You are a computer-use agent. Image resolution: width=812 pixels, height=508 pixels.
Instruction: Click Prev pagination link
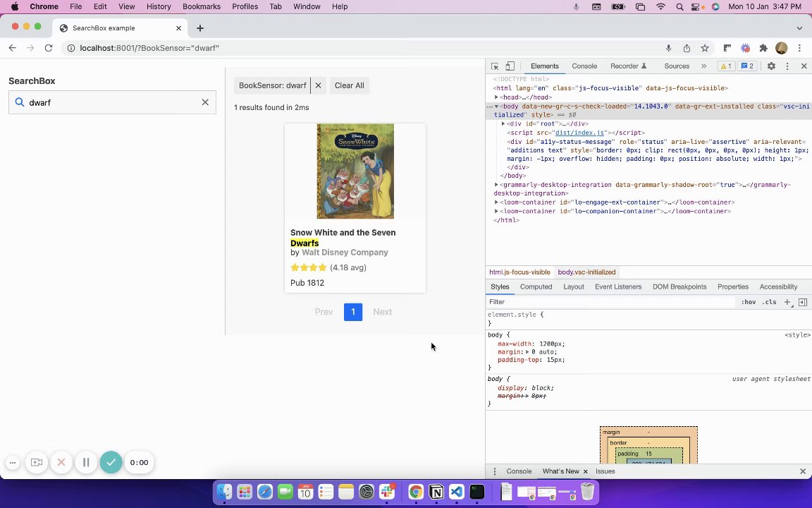click(x=324, y=312)
